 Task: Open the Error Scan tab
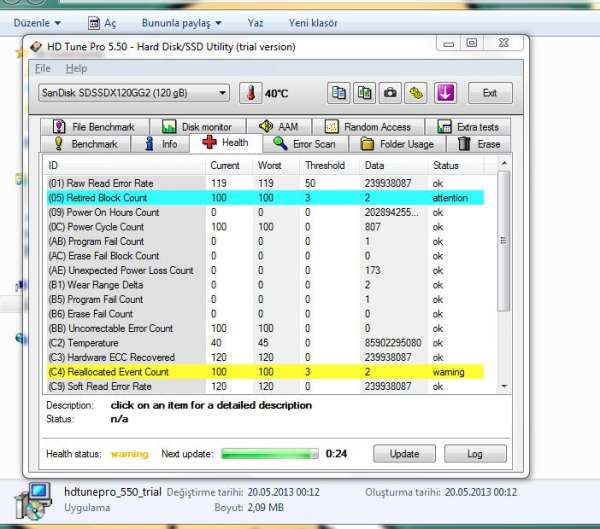pyautogui.click(x=305, y=144)
